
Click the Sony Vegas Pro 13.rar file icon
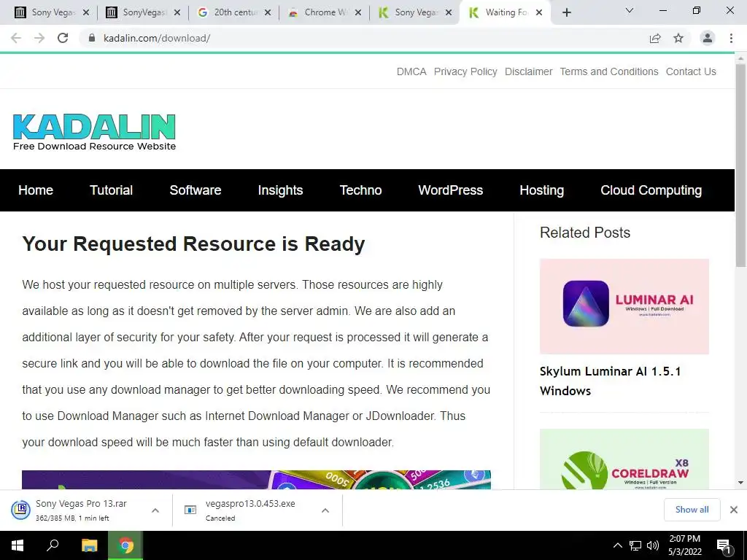(21, 510)
